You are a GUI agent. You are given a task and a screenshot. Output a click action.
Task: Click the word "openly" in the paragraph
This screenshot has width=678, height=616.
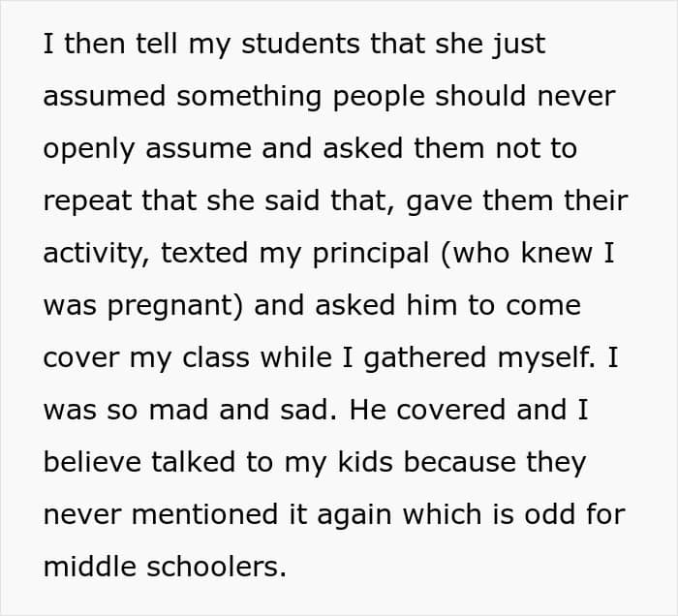click(87, 150)
